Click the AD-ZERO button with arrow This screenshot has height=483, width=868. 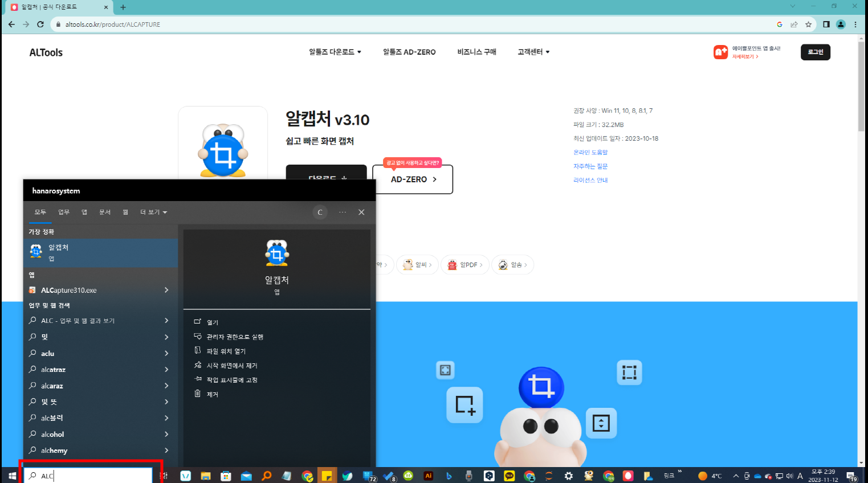pyautogui.click(x=413, y=179)
